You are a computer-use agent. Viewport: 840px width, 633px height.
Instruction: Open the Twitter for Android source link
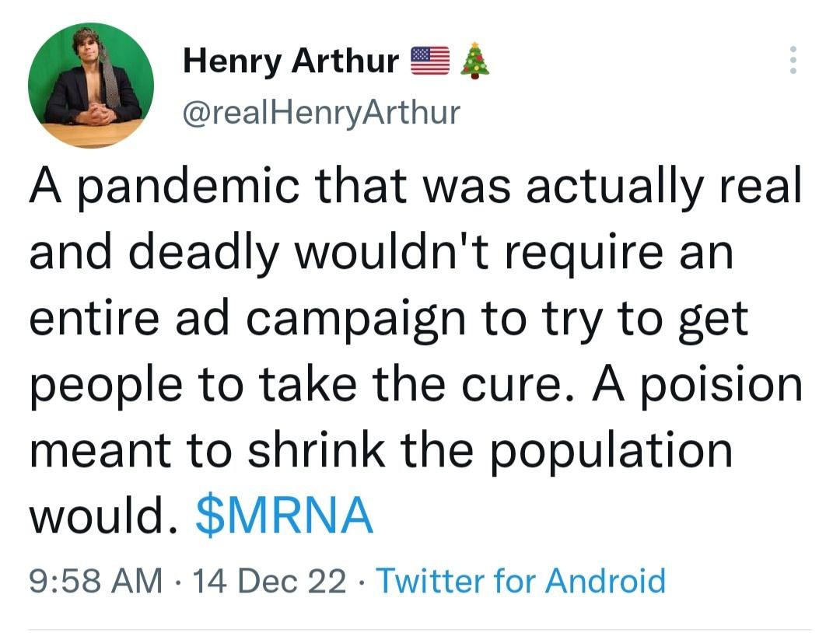[520, 581]
